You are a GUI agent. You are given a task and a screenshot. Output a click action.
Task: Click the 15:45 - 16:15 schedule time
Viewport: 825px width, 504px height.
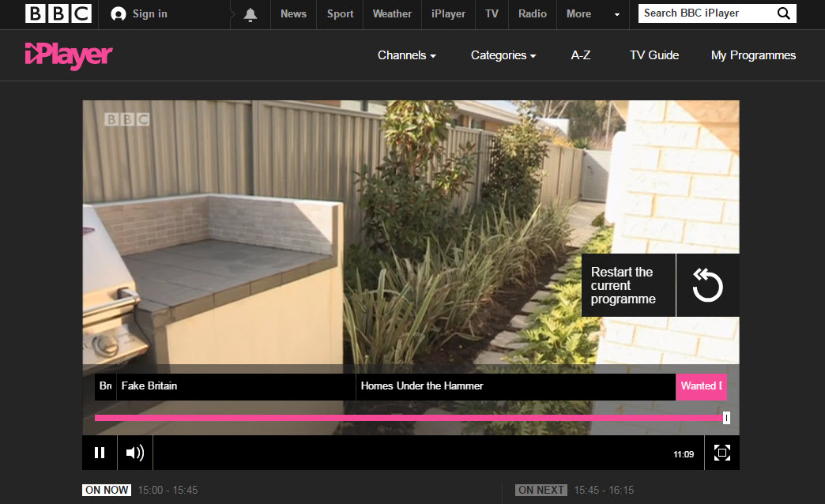click(x=604, y=490)
